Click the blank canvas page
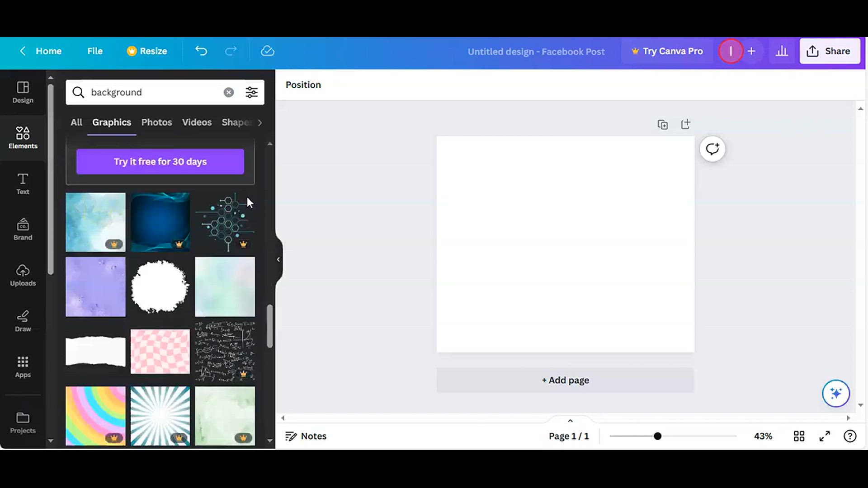Screen dimensions: 868x488 pos(565,244)
